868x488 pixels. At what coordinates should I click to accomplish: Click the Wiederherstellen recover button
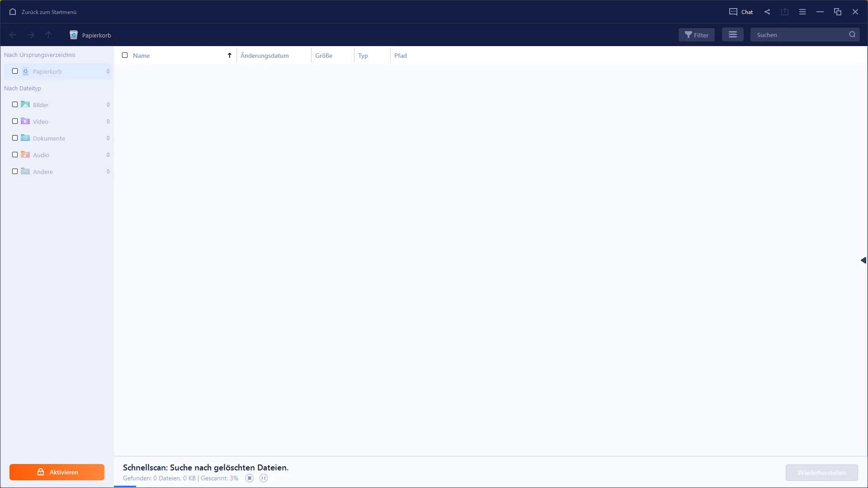pyautogui.click(x=821, y=473)
